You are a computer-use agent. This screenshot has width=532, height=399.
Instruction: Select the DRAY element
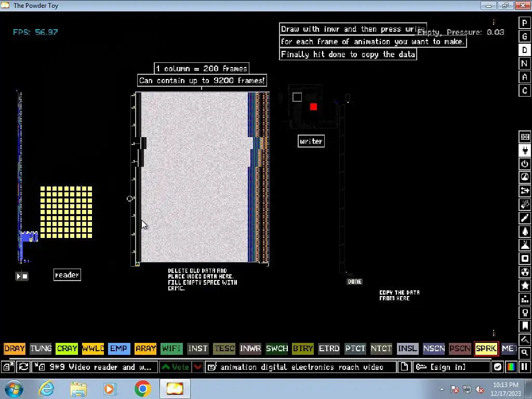point(15,349)
